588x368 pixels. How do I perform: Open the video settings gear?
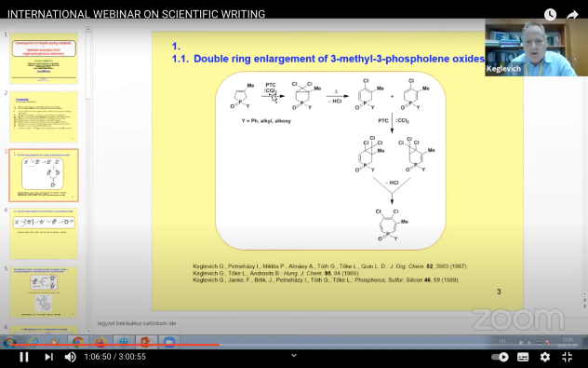tap(545, 357)
